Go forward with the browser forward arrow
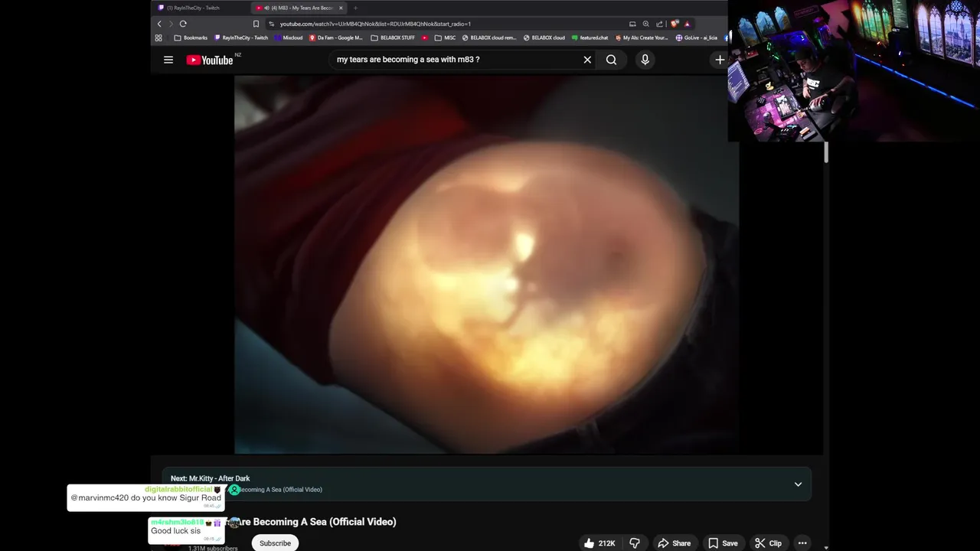Viewport: 980px width, 551px height. (171, 24)
